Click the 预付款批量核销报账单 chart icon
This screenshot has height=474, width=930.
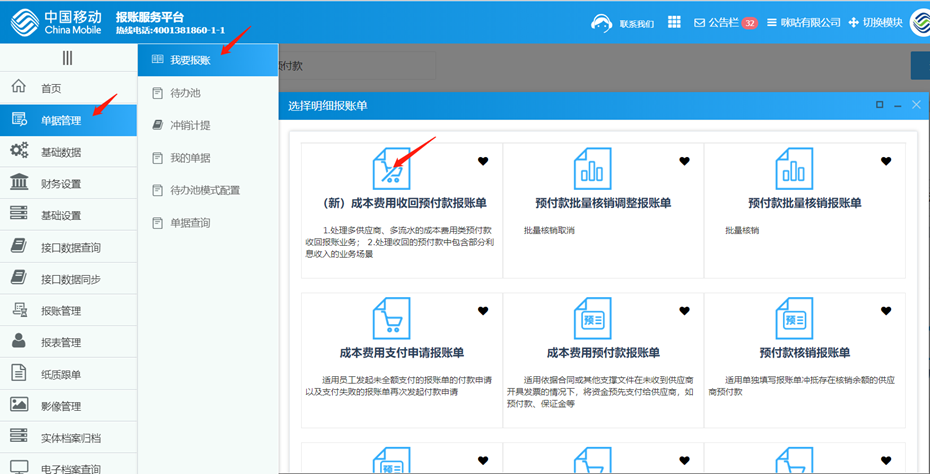[794, 168]
